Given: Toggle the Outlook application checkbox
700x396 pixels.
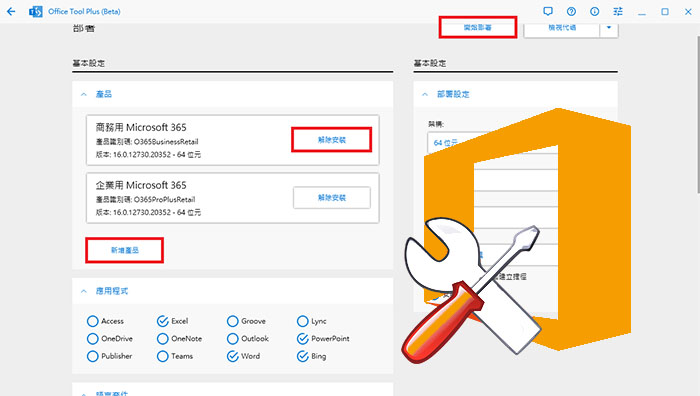Looking at the screenshot, I should (x=233, y=338).
